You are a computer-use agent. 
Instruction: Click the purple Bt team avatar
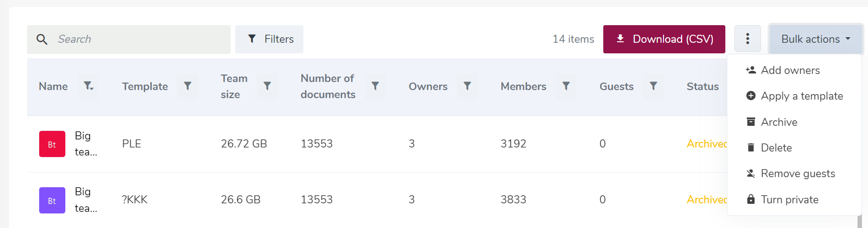[x=52, y=200]
